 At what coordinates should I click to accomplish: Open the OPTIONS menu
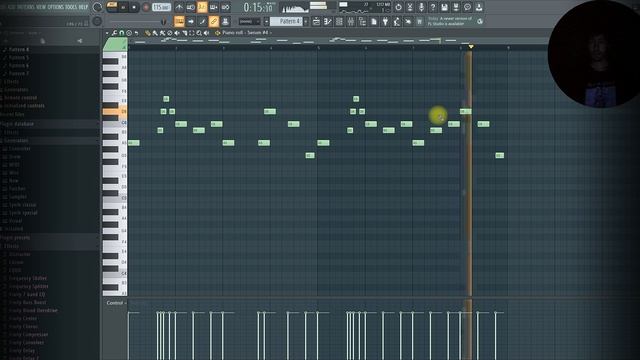tap(56, 7)
